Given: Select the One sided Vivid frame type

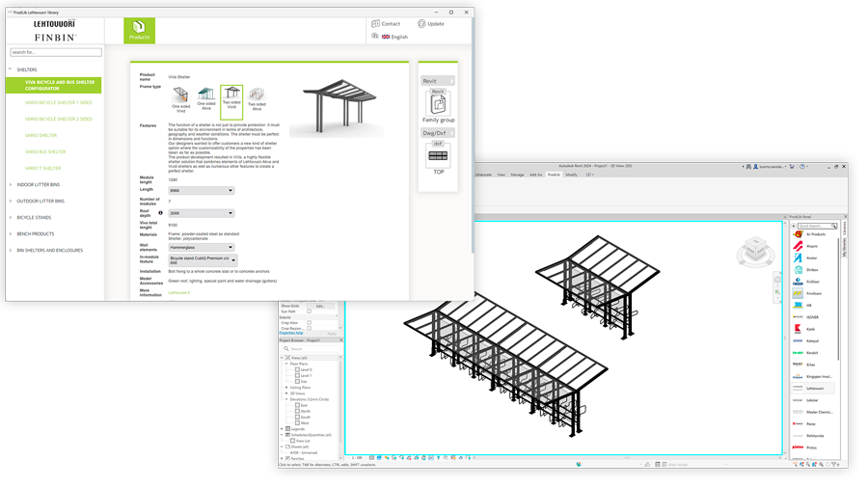Looking at the screenshot, I should tap(180, 100).
